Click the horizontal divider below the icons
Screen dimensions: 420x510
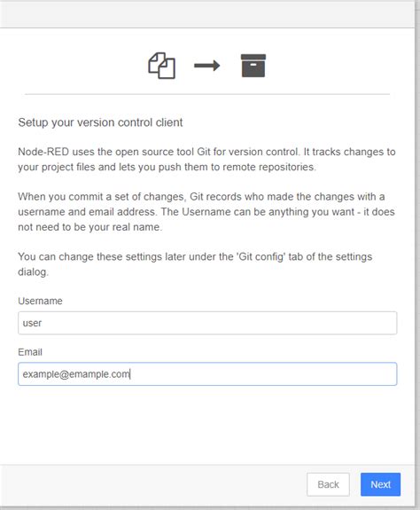(207, 94)
